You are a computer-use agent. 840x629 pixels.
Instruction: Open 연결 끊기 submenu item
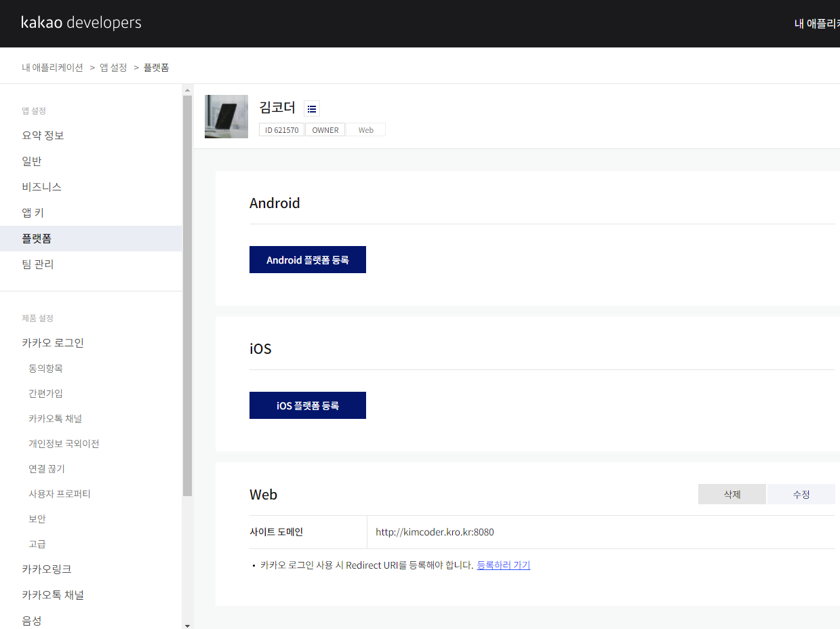click(47, 469)
